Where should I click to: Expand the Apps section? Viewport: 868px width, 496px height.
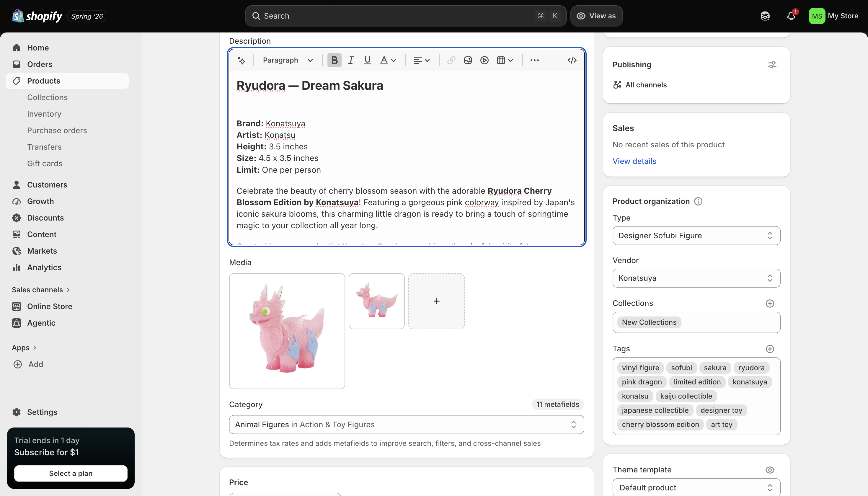point(24,348)
